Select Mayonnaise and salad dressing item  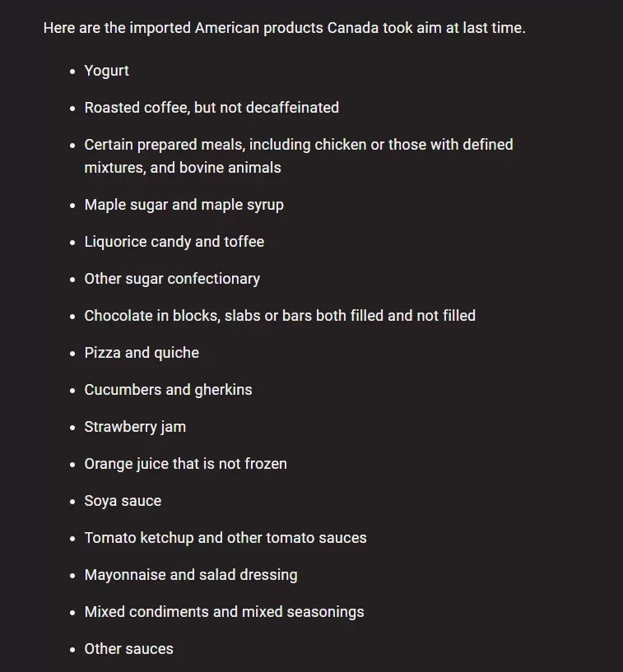point(191,575)
